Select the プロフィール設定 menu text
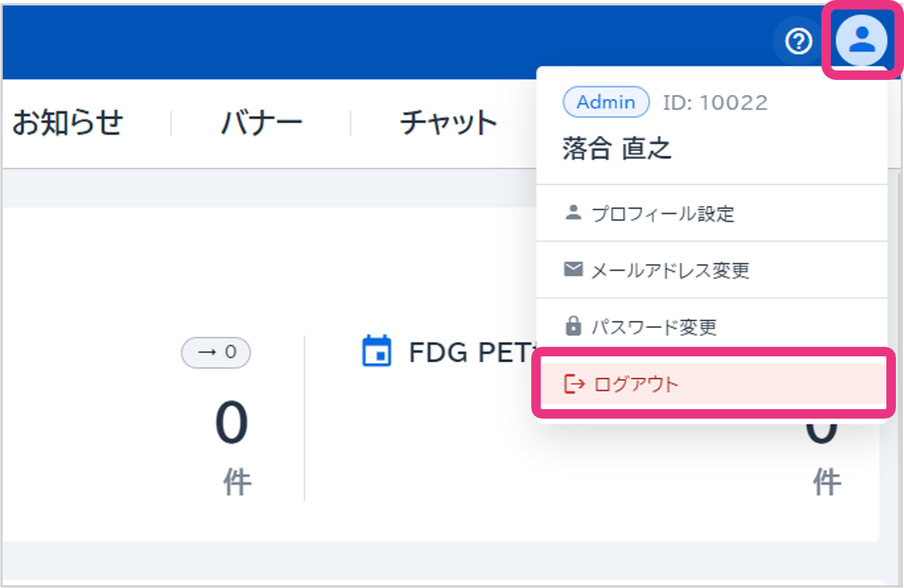This screenshot has width=904, height=588. [663, 214]
